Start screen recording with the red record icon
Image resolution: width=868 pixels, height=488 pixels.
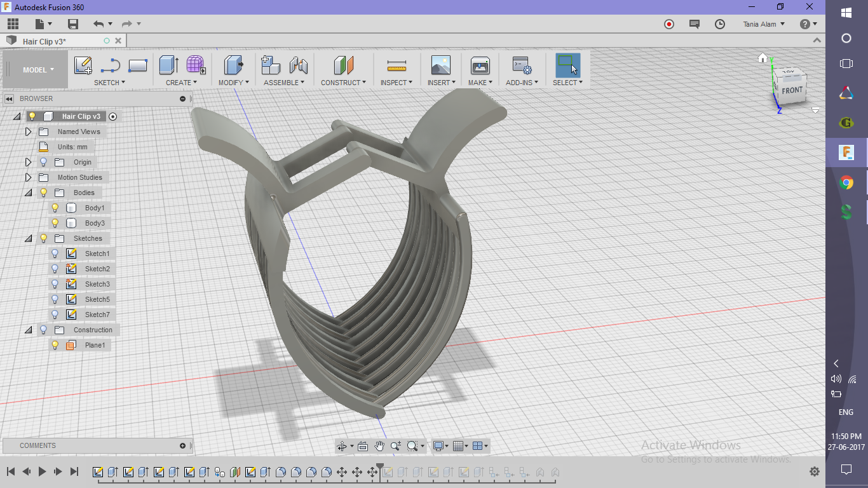point(669,24)
